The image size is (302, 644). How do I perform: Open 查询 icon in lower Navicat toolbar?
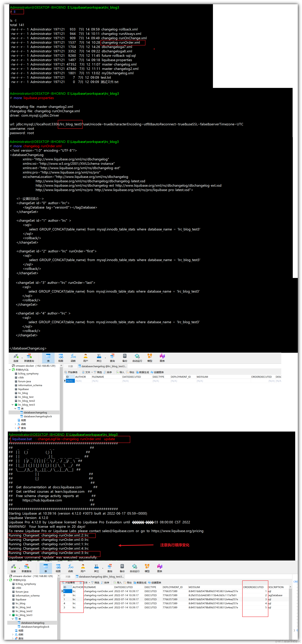click(110, 568)
